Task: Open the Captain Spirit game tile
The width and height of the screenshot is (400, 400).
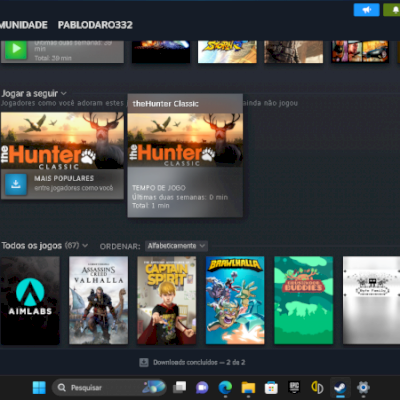Action: click(x=167, y=300)
